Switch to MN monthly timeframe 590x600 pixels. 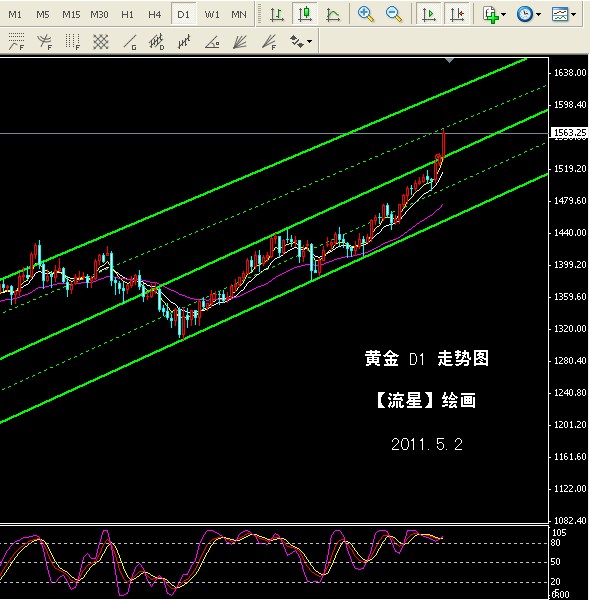point(239,15)
